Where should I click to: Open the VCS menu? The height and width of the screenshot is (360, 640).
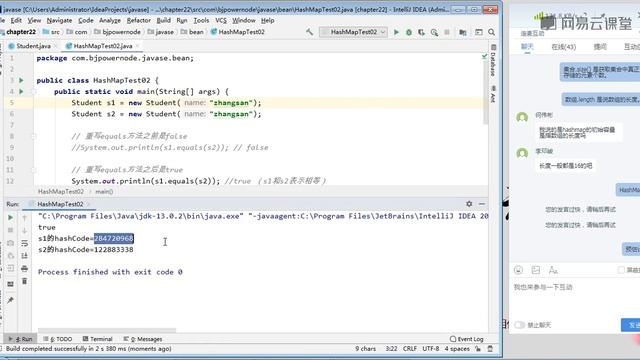(221, 20)
